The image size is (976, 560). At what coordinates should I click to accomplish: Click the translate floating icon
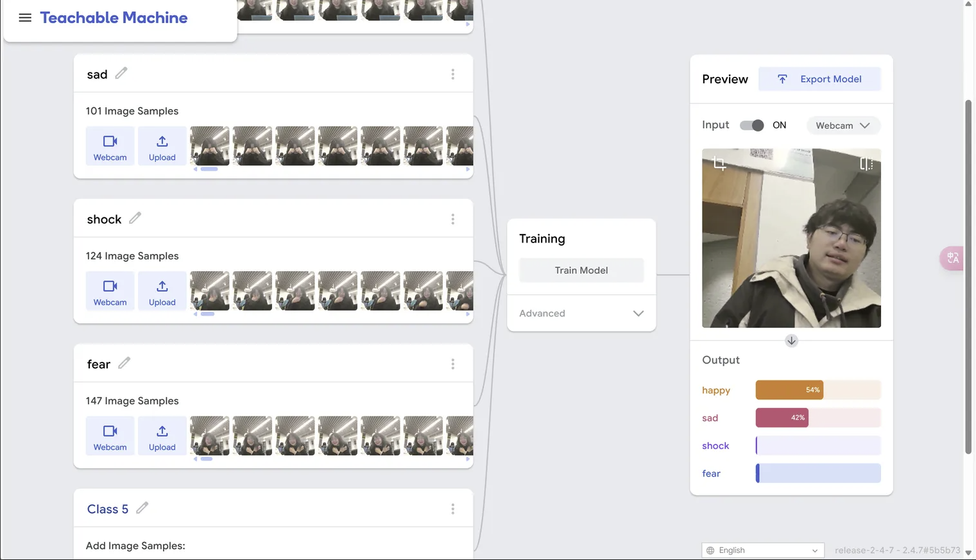tap(952, 258)
